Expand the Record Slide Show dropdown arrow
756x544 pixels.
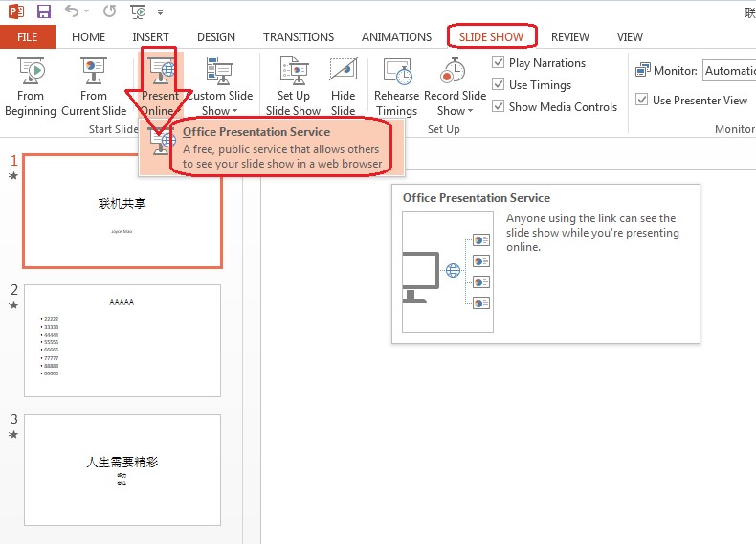(x=470, y=111)
